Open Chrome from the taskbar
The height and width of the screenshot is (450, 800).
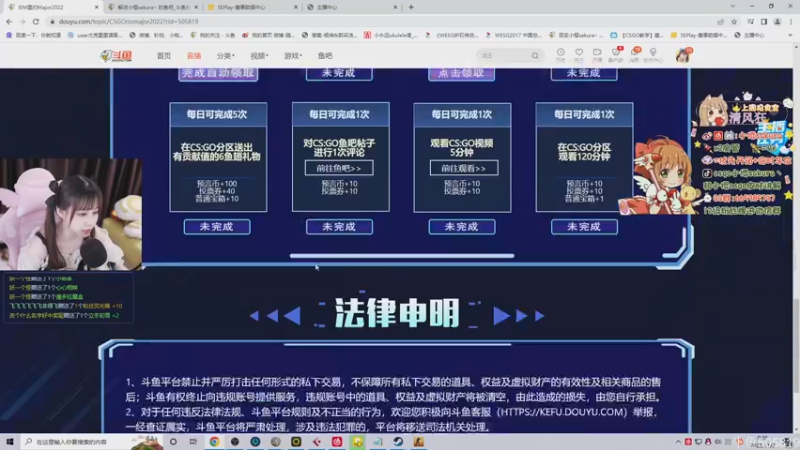214,441
